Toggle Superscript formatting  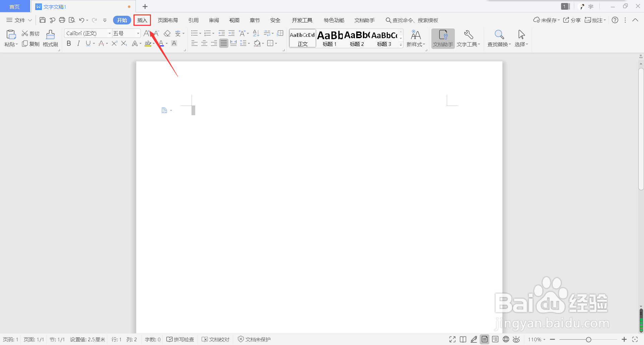[x=114, y=43]
